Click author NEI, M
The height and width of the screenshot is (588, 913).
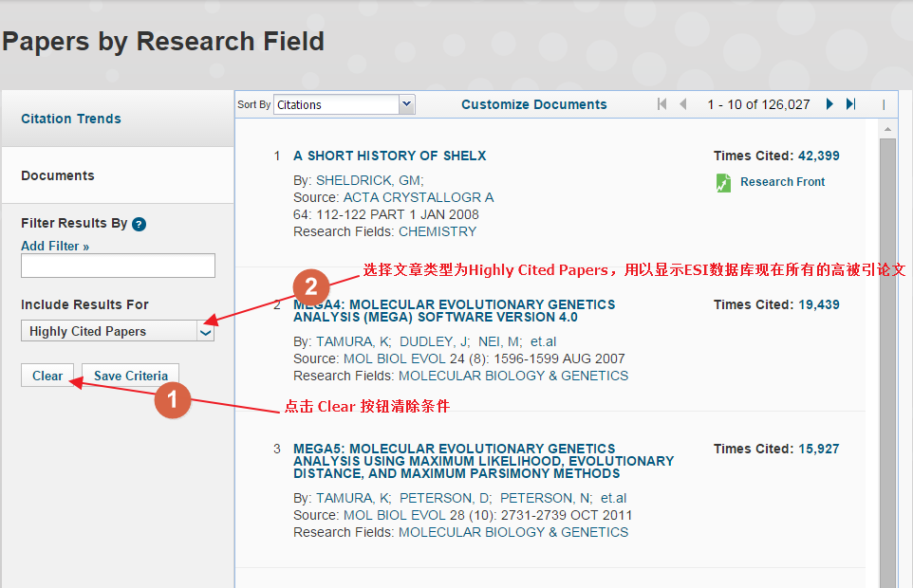[x=500, y=341]
